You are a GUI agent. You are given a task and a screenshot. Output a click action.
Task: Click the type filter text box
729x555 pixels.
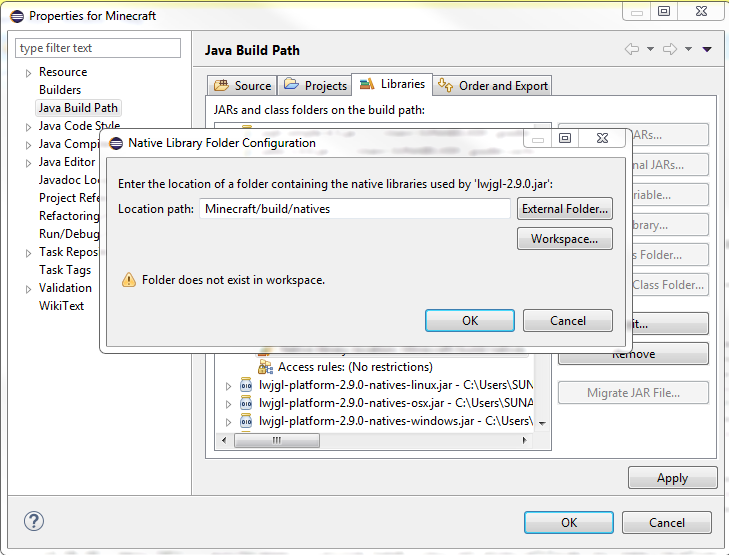pyautogui.click(x=98, y=48)
